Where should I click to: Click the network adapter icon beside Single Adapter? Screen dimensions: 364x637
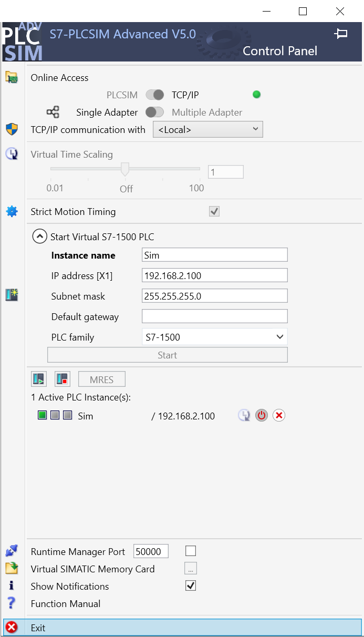click(53, 112)
